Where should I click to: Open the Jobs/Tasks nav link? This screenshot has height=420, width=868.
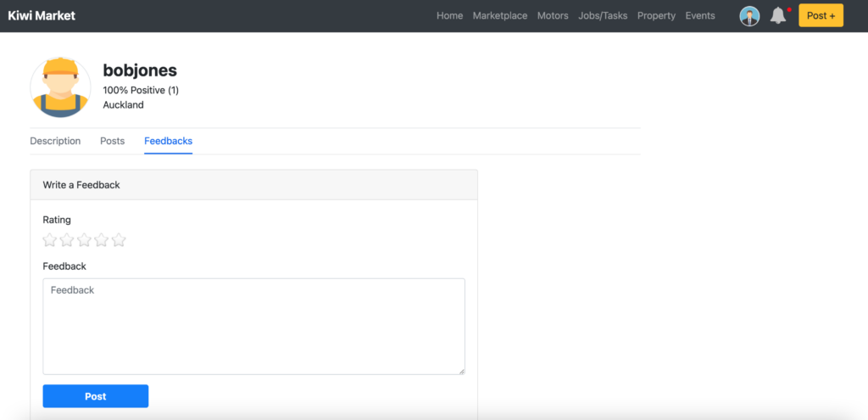click(603, 15)
